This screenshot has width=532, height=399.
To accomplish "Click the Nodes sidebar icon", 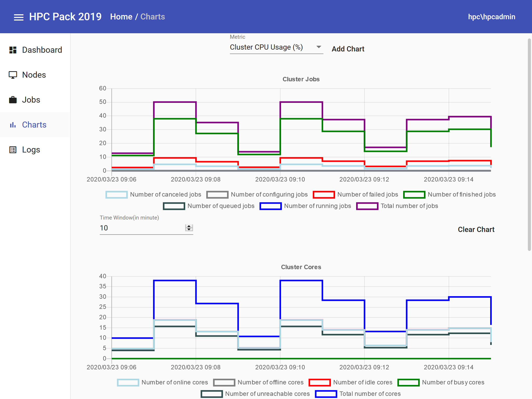I will (x=12, y=75).
